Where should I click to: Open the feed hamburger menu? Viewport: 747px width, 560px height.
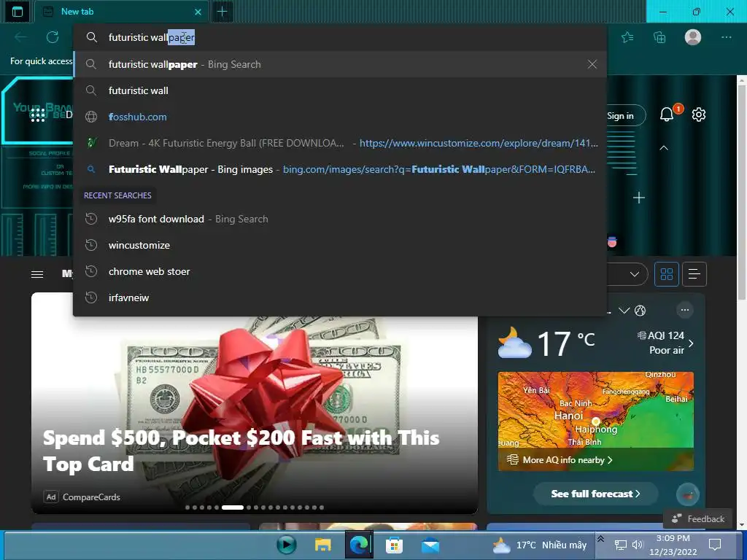[37, 274]
